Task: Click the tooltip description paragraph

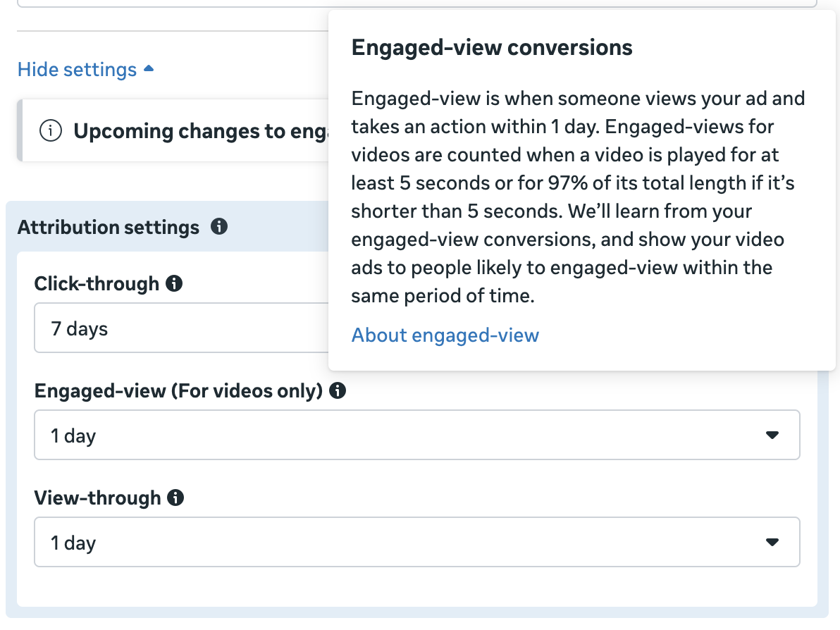Action: click(577, 197)
